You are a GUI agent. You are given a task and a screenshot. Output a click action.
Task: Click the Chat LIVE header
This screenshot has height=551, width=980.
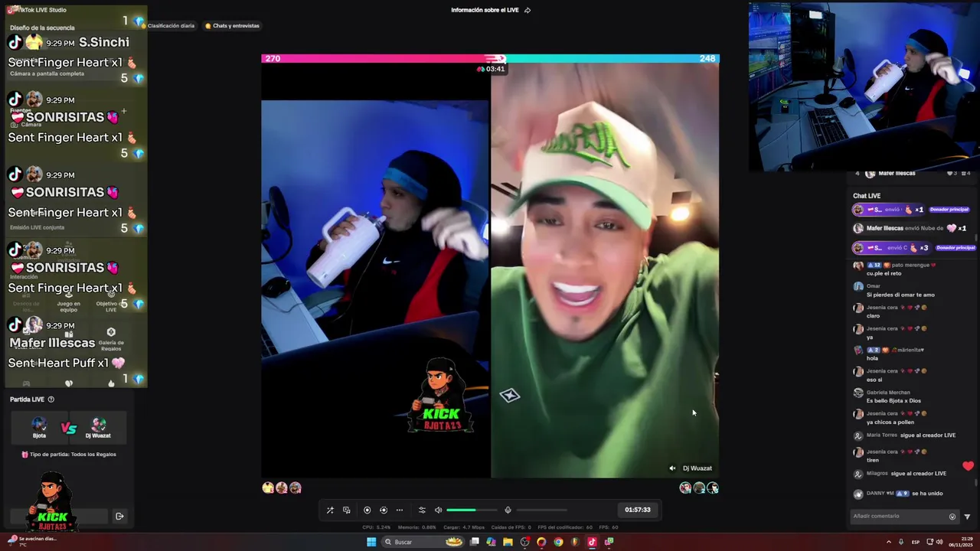pyautogui.click(x=867, y=196)
